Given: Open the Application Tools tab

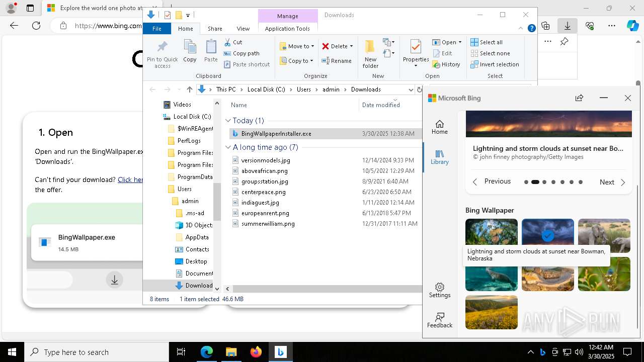Looking at the screenshot, I should [287, 29].
